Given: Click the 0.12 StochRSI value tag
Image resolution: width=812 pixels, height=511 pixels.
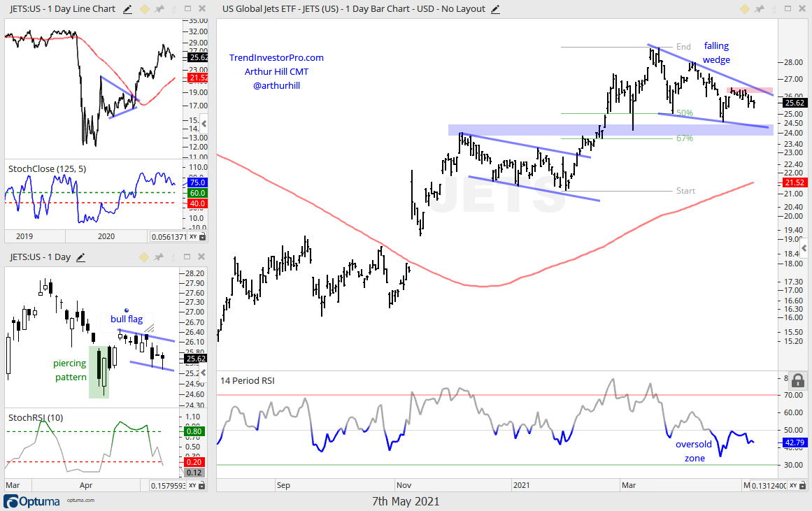Looking at the screenshot, I should point(194,472).
